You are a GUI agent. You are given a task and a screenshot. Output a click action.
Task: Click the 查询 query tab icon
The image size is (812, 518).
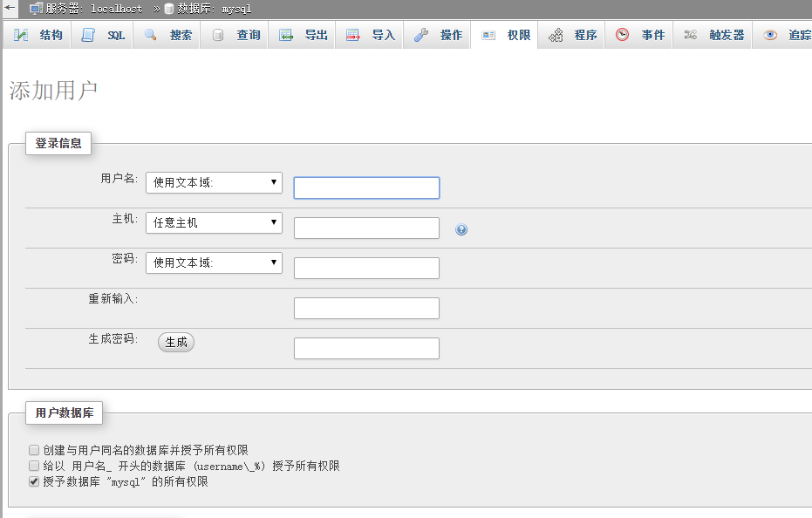(x=218, y=35)
